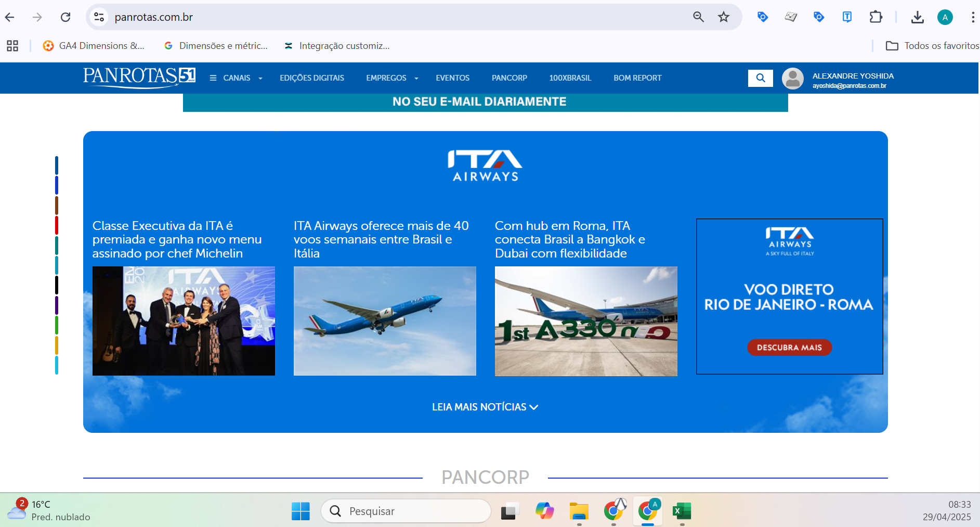The image size is (980, 527).
Task: Open the flying ITA airplane thumbnail
Action: point(385,321)
